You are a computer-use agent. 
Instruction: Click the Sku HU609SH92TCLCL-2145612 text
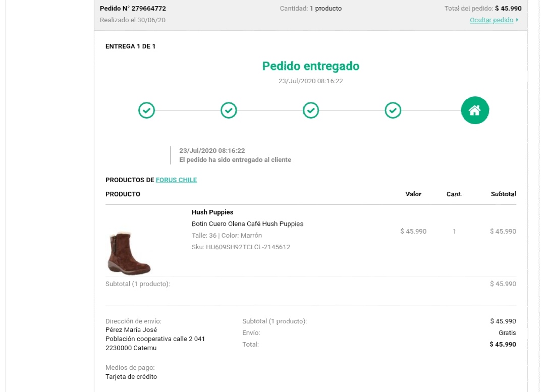[241, 247]
